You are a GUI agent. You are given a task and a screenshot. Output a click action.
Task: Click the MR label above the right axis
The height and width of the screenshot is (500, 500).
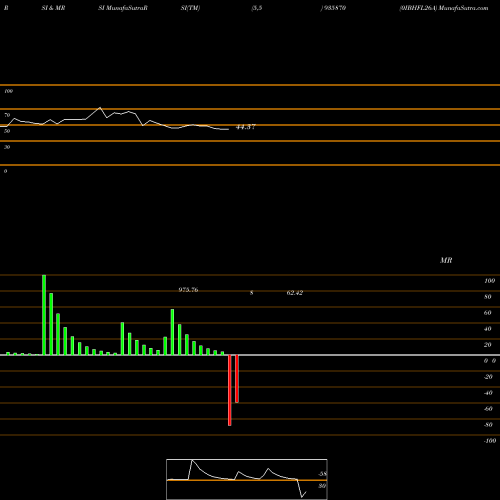(x=446, y=260)
